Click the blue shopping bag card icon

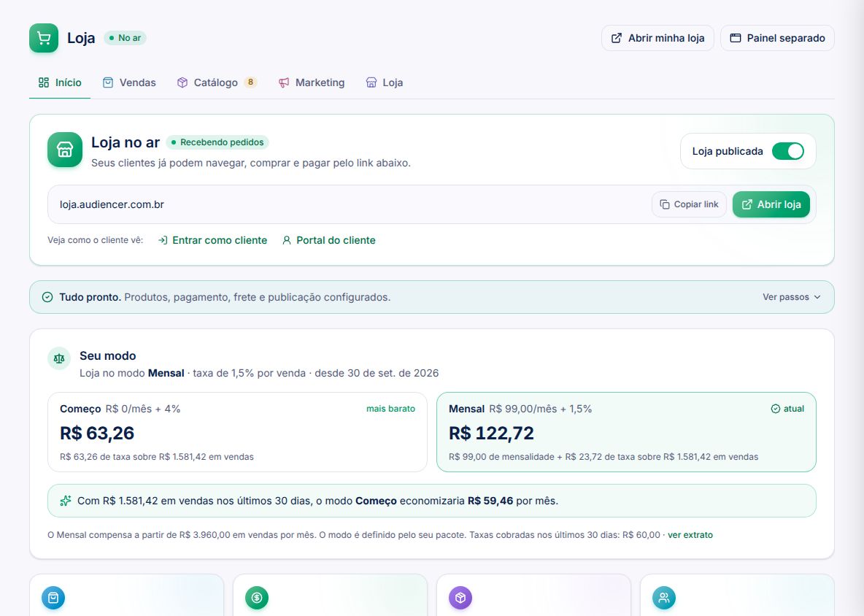tap(53, 598)
